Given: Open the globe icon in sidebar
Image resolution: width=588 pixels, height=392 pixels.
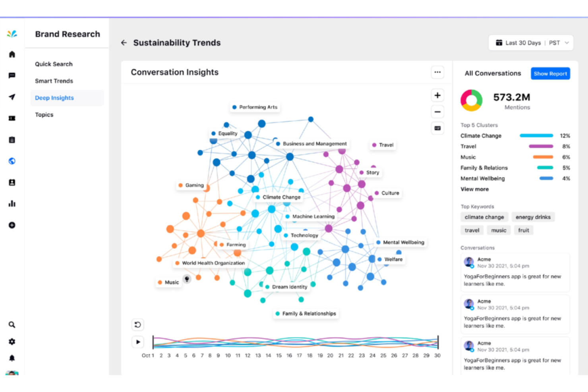Looking at the screenshot, I should (x=12, y=161).
